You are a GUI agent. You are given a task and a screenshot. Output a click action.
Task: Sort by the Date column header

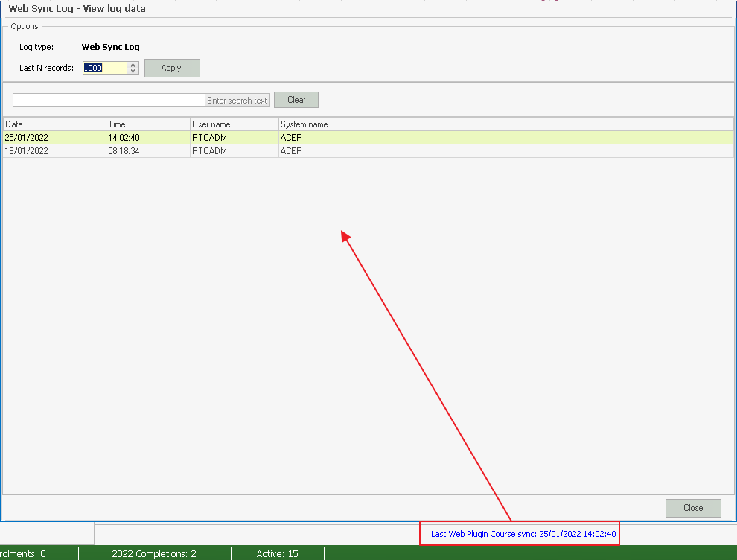(x=54, y=124)
